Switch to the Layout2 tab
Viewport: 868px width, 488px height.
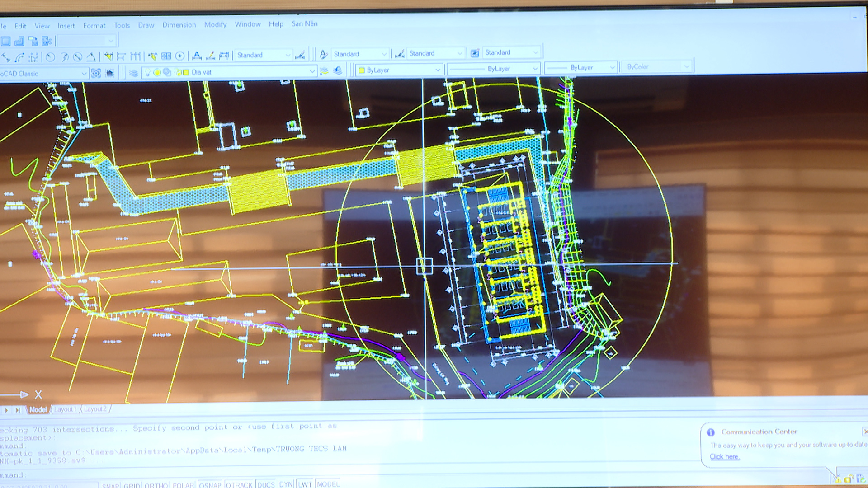(x=95, y=409)
